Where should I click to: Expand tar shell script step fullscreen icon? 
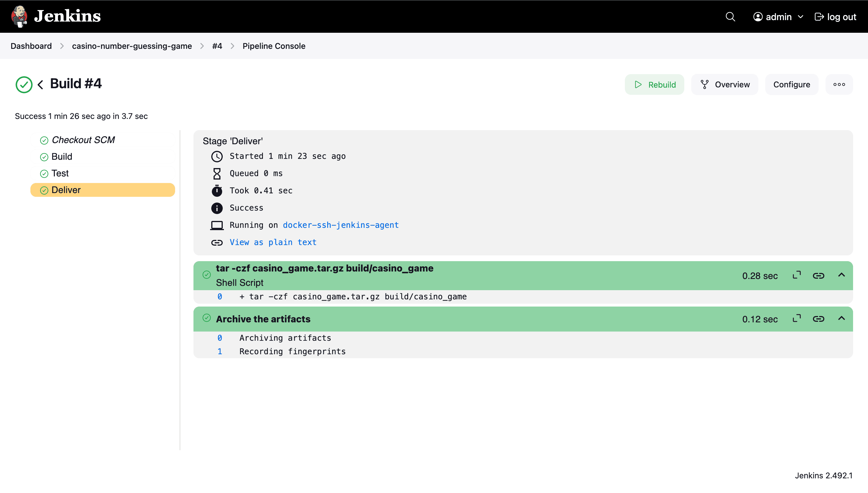click(x=797, y=275)
